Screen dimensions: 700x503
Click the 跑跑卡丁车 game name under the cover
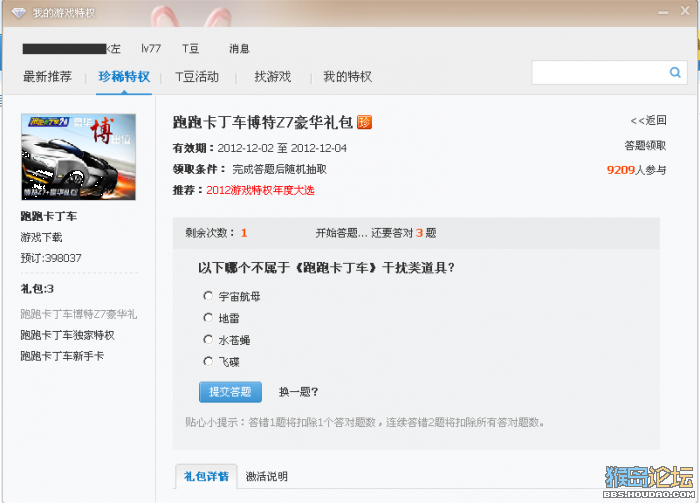(x=49, y=216)
